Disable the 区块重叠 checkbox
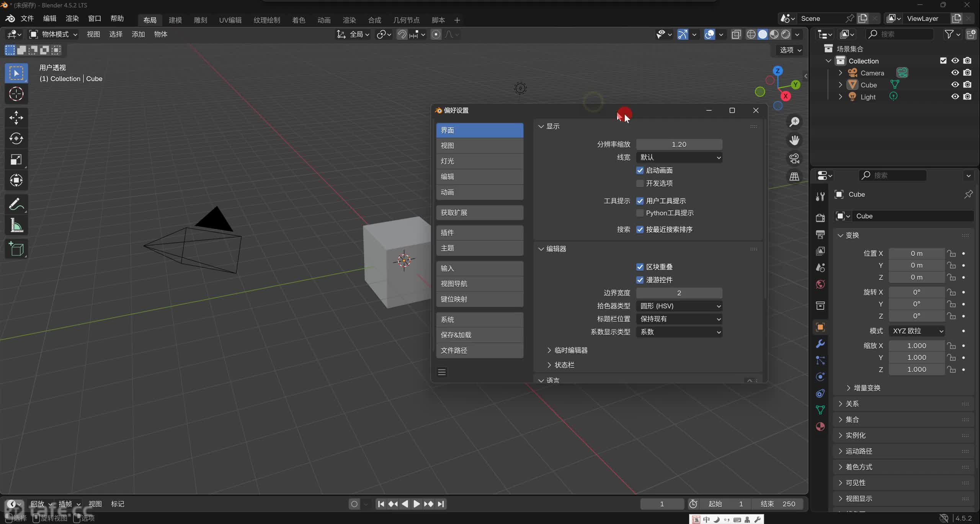The width and height of the screenshot is (980, 524). pos(640,267)
